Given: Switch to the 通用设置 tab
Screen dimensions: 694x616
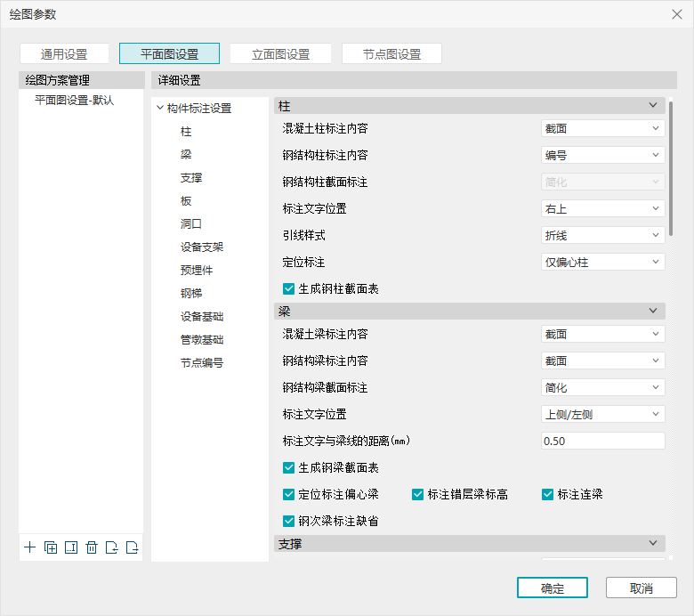Looking at the screenshot, I should pos(64,54).
